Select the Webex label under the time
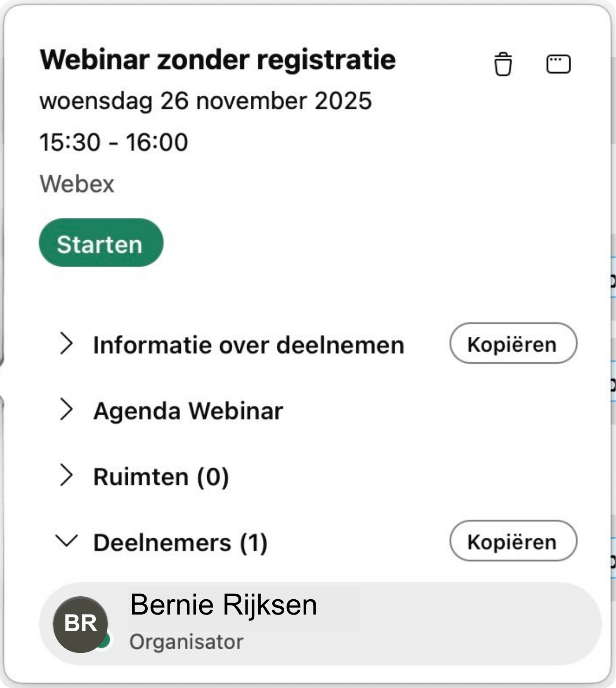Screen dimensions: 616x688 [x=77, y=184]
